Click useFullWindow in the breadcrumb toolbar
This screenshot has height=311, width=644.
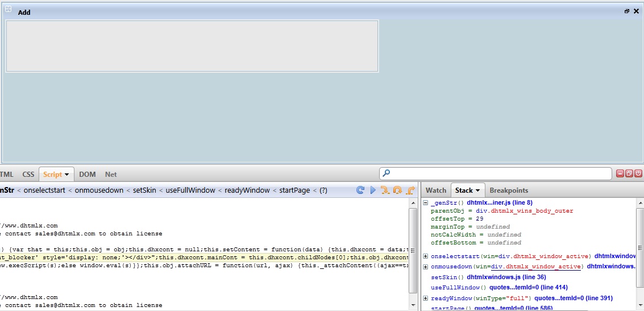click(190, 190)
